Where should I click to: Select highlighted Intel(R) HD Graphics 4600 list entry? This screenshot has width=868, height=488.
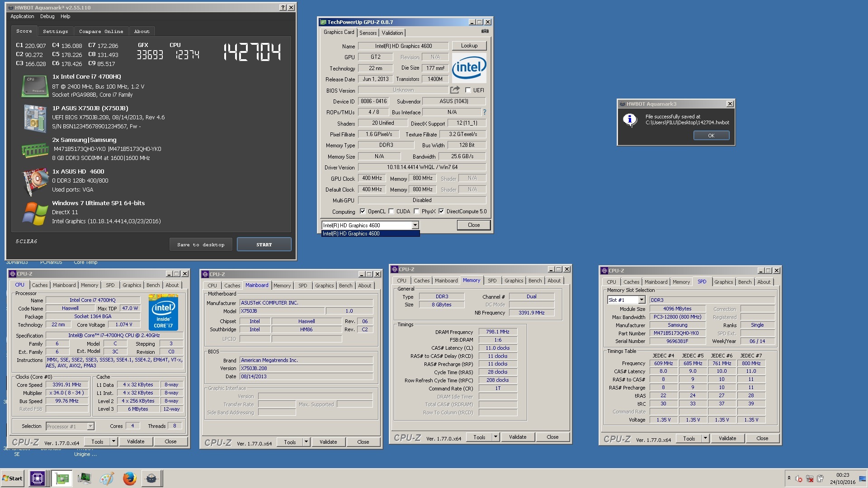coord(370,234)
